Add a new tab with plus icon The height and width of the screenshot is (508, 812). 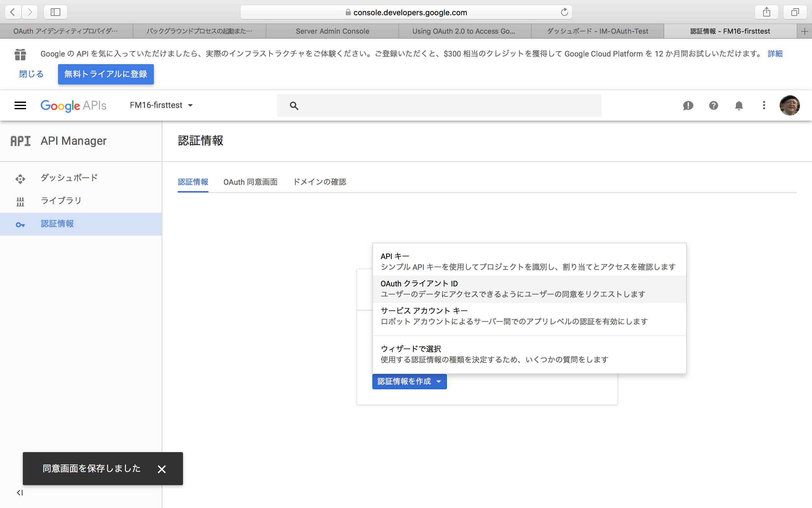coord(804,31)
